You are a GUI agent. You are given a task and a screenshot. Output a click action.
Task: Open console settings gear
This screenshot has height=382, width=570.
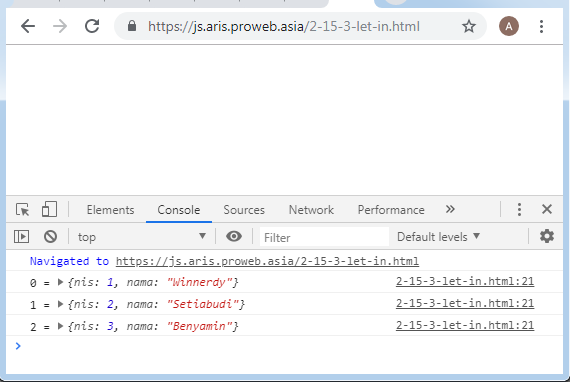546,236
